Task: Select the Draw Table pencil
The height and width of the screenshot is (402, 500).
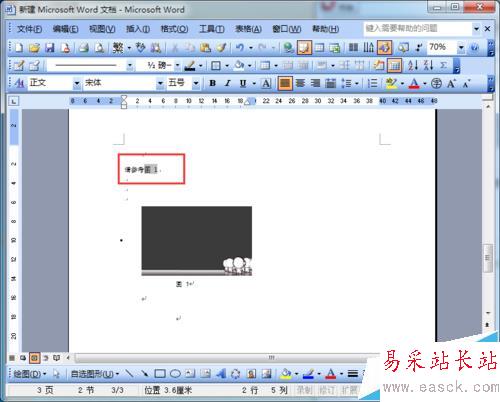Action: pos(19,66)
